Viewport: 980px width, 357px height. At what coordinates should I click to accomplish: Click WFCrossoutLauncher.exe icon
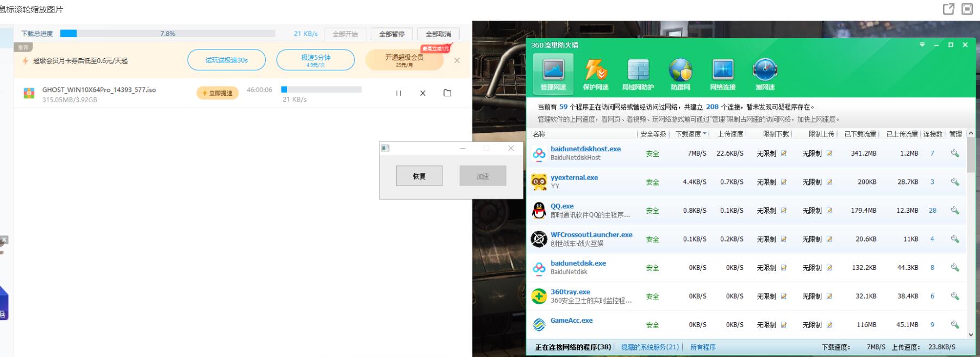539,239
